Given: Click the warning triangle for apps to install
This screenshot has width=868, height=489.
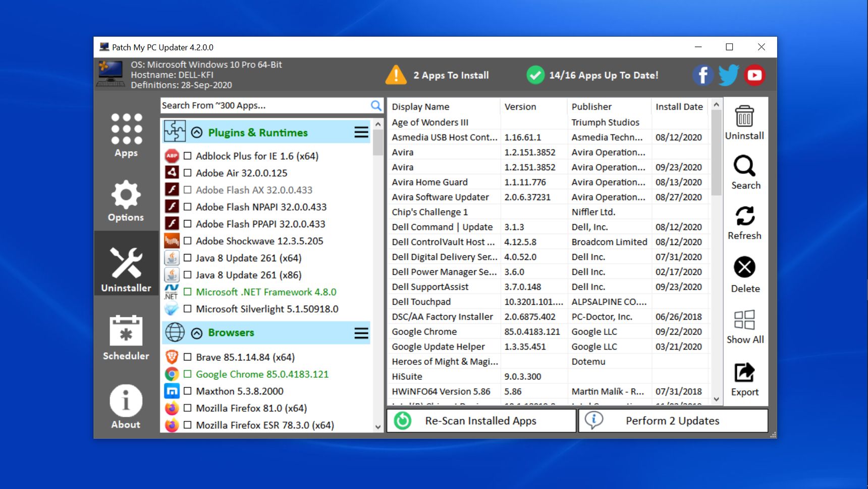Looking at the screenshot, I should [x=396, y=75].
